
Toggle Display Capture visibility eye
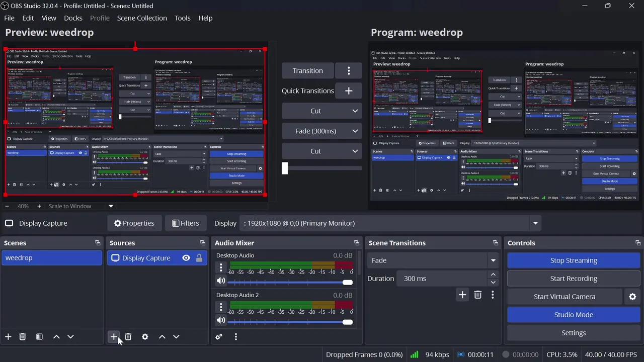(186, 258)
